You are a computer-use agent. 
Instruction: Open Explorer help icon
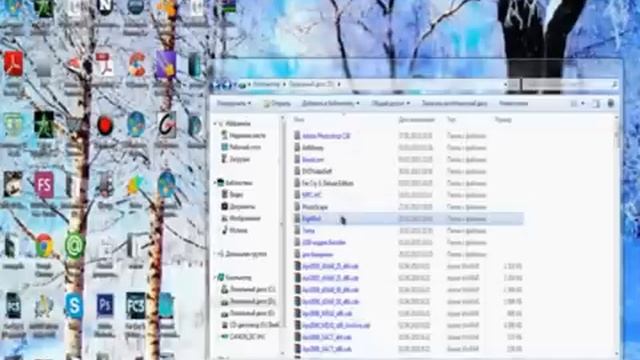[x=611, y=104]
